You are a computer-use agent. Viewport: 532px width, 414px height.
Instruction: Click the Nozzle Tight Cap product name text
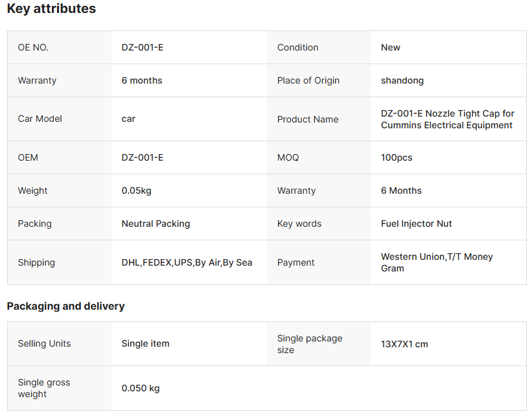click(447, 119)
